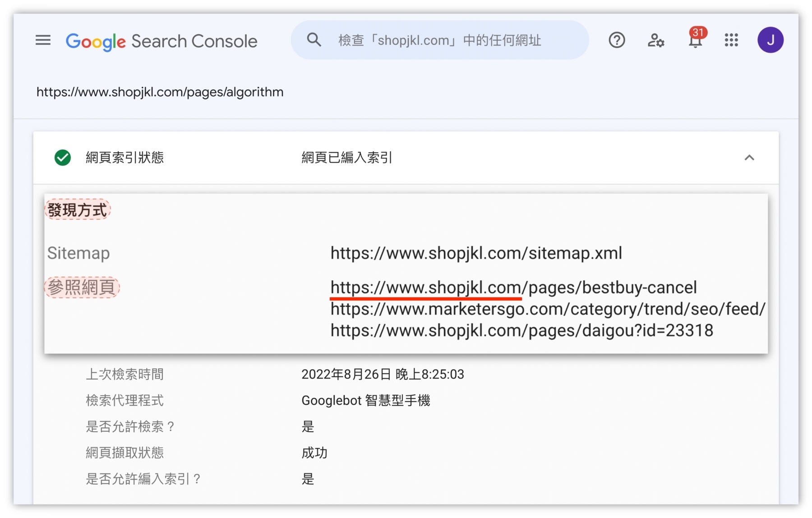The width and height of the screenshot is (812, 518).
Task: Click the 發現方式 heading
Action: (x=77, y=210)
